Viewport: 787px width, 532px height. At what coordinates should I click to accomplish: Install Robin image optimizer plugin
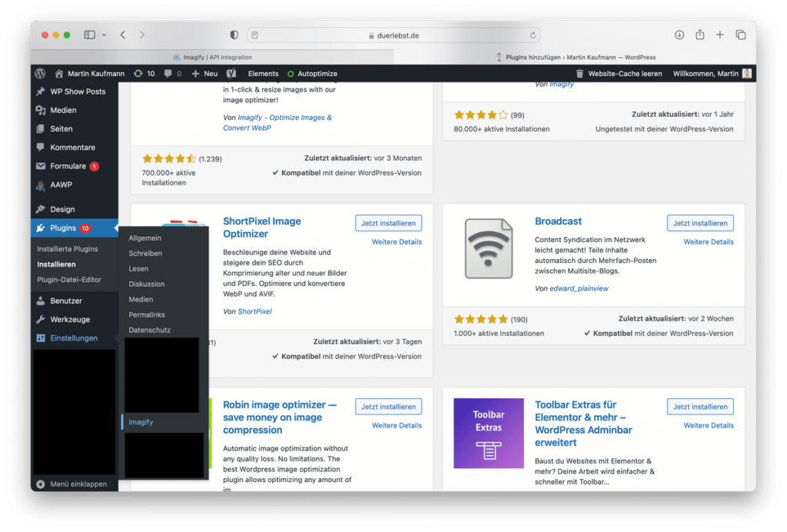pyautogui.click(x=388, y=407)
